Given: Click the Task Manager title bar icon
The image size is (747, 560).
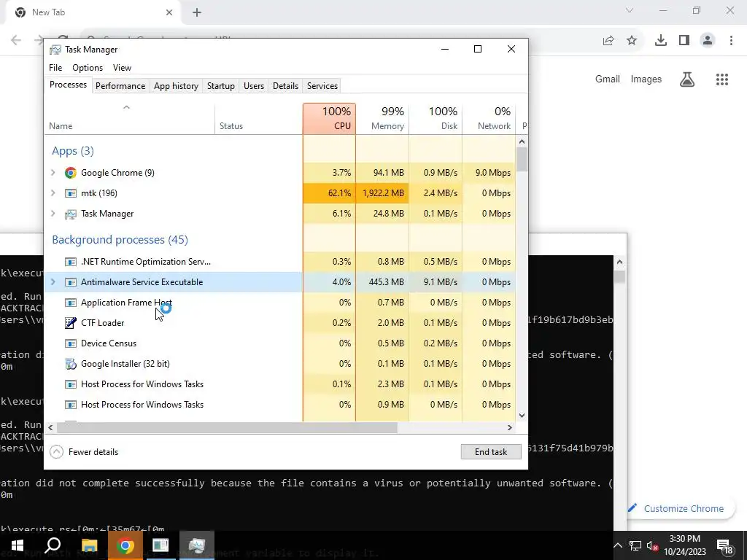Looking at the screenshot, I should [x=55, y=50].
